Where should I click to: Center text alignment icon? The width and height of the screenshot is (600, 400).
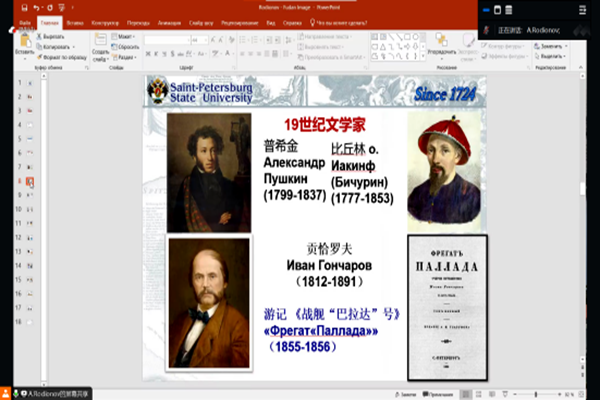(x=250, y=54)
